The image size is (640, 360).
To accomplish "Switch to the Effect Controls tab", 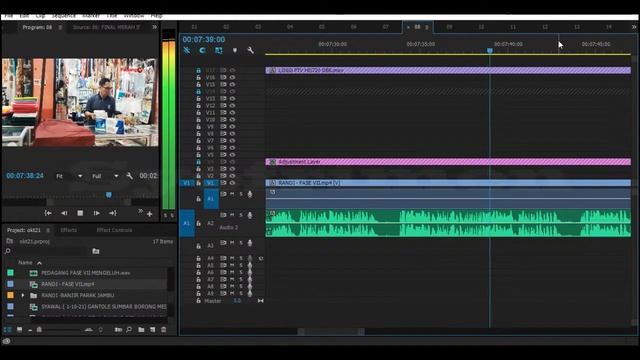I will pyautogui.click(x=114, y=230).
